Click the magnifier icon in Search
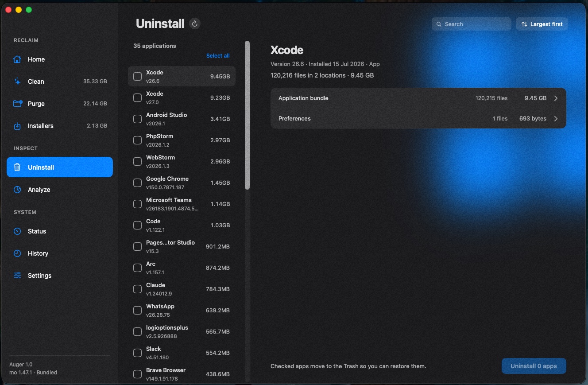 click(x=439, y=24)
